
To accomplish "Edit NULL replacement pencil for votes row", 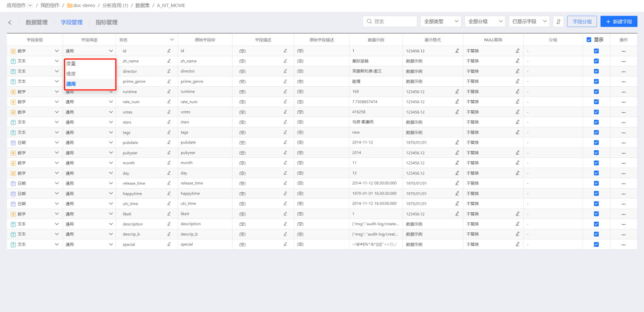I will pyautogui.click(x=517, y=112).
